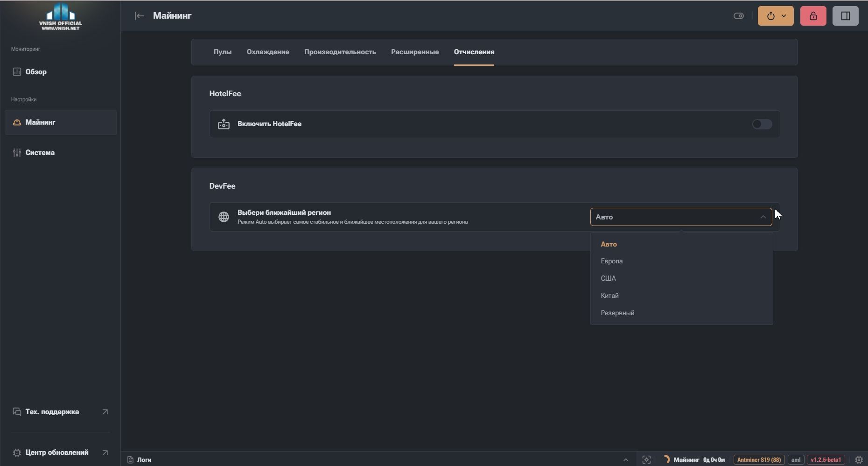The height and width of the screenshot is (466, 868).
Task: Choose США from the region list
Action: point(681,278)
